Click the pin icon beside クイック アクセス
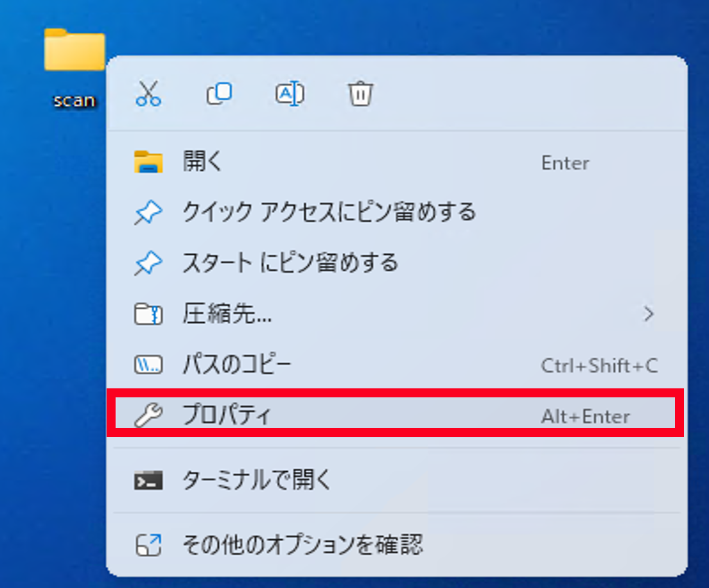Image resolution: width=709 pixels, height=588 pixels. coord(148,212)
